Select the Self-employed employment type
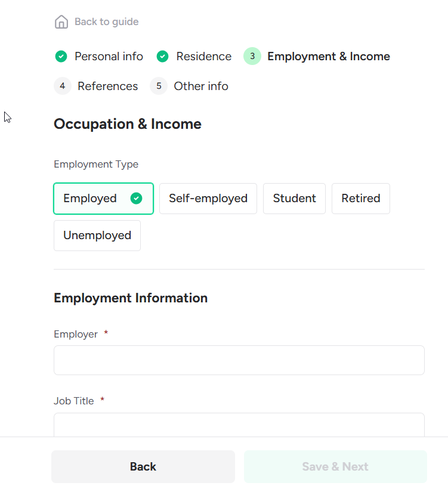 coord(208,199)
